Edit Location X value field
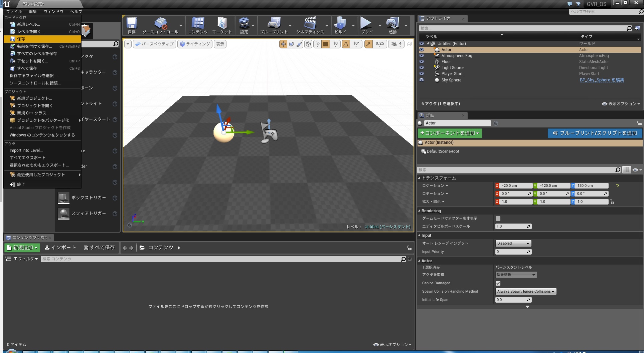The height and width of the screenshot is (353, 644). click(516, 186)
